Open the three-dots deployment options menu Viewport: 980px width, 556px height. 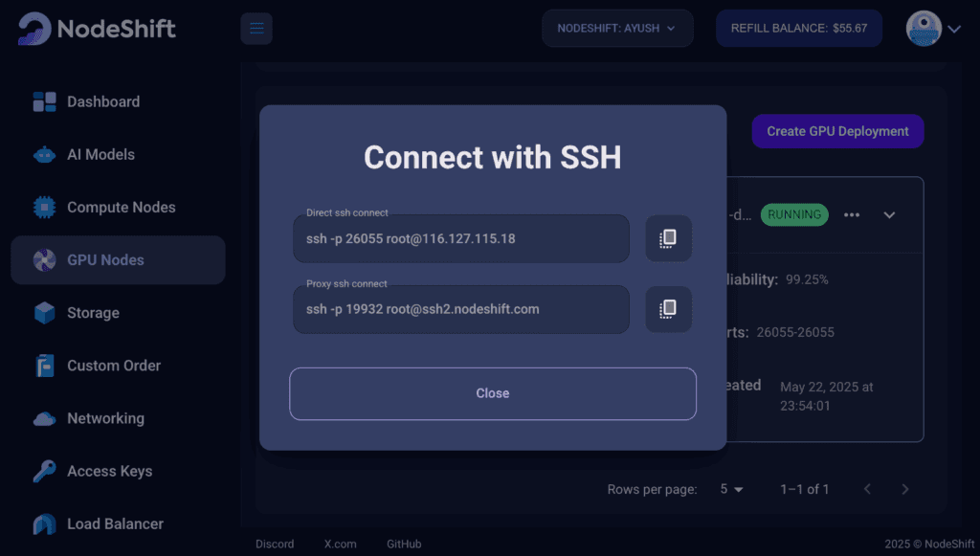coord(852,214)
